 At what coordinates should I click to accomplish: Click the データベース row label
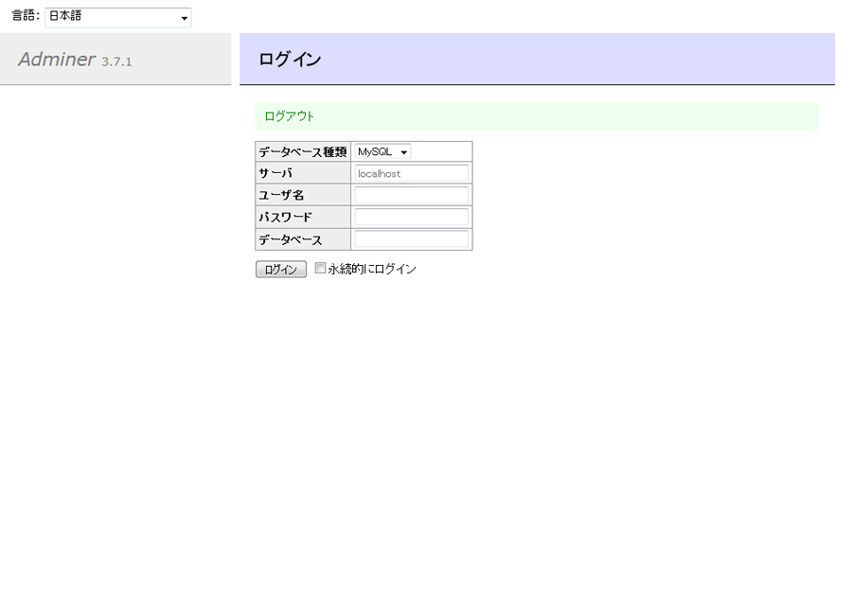click(291, 239)
